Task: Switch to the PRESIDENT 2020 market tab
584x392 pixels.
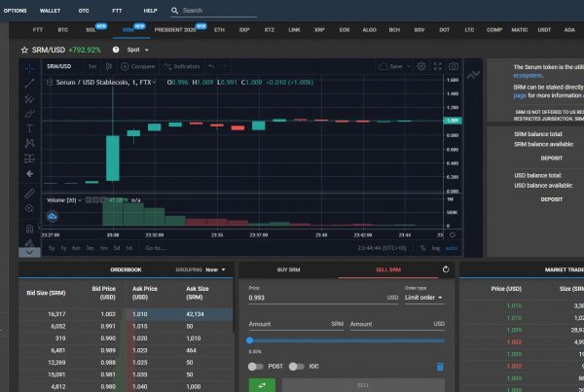Action: click(175, 30)
